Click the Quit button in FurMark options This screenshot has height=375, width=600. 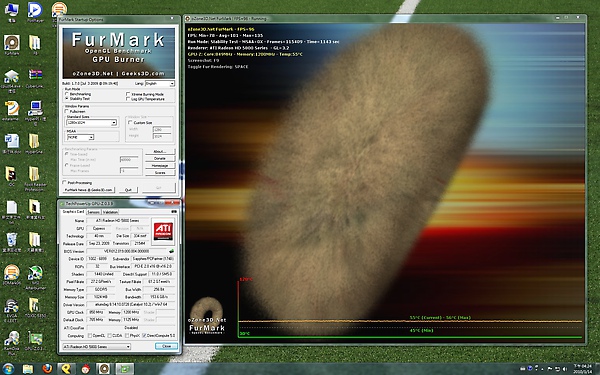pos(128,190)
